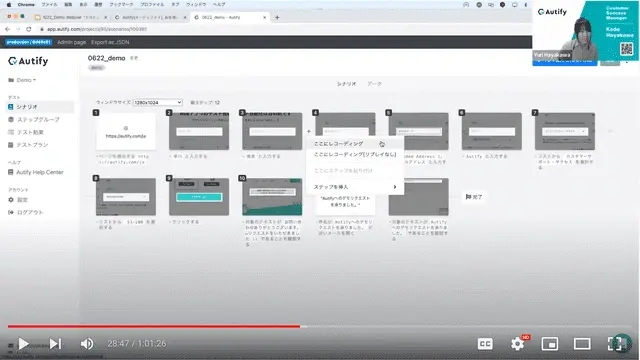
Task: Expand ステップを挿入 submenu
Action: coord(355,187)
